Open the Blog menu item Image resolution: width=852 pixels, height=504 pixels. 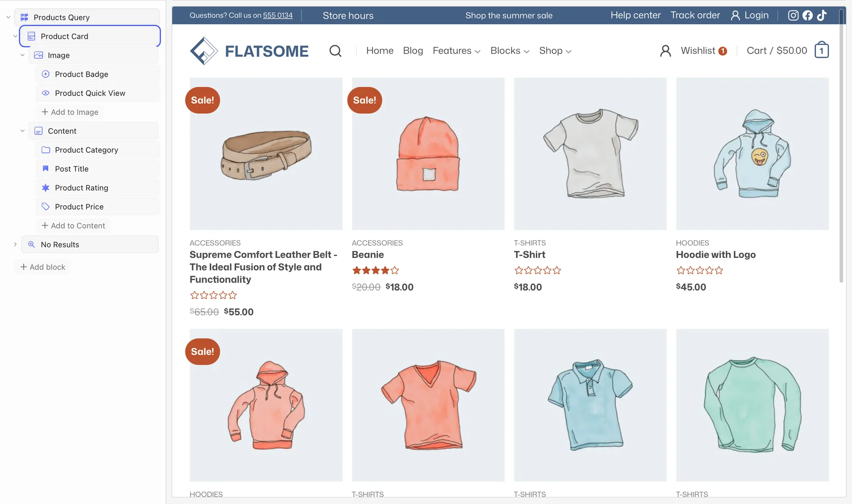(413, 51)
